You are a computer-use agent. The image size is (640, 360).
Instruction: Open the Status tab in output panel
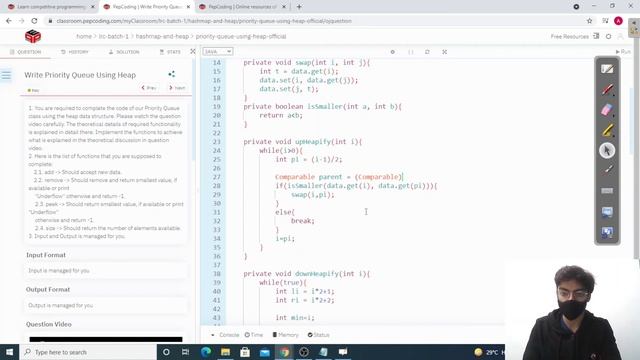click(318, 335)
